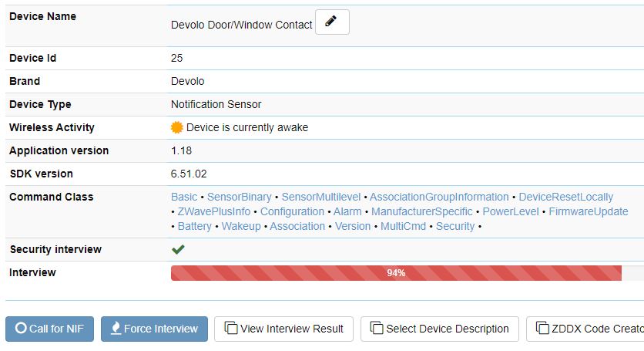
Task: Open the SensorBinary command class
Action: coord(239,197)
